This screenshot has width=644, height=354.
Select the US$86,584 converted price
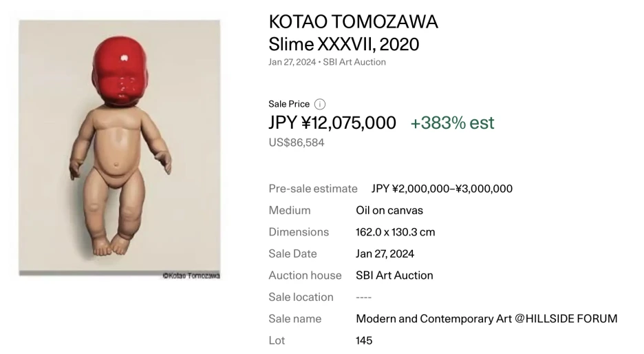[x=296, y=143]
